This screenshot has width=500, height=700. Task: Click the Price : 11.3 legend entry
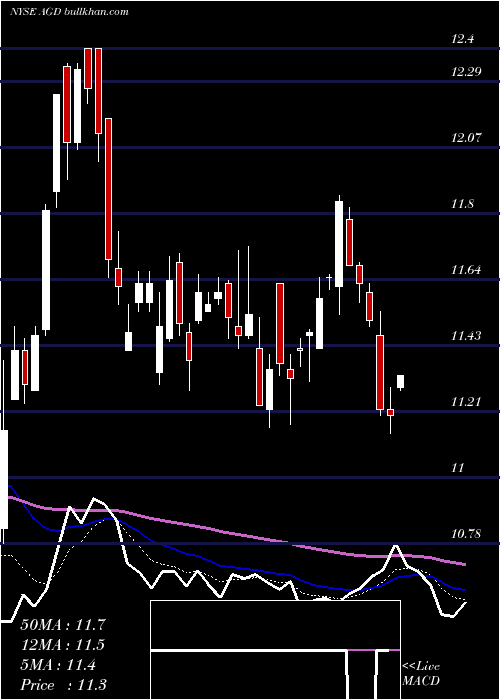pyautogui.click(x=63, y=685)
